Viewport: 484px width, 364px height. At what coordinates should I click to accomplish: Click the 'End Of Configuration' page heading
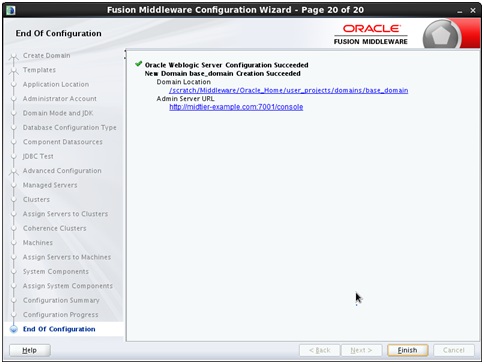click(59, 33)
